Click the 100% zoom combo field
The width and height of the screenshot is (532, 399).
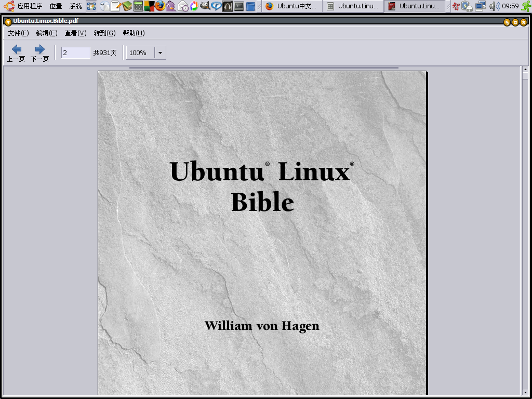(x=140, y=53)
